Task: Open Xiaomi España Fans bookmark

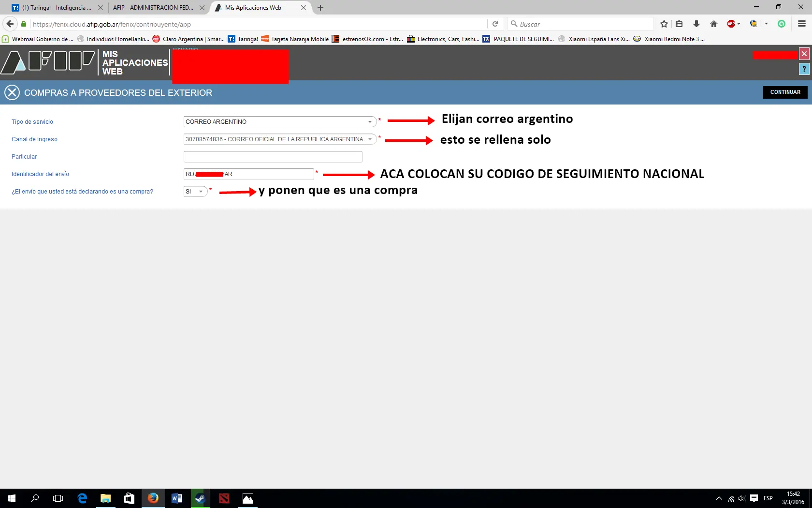Action: click(x=594, y=39)
